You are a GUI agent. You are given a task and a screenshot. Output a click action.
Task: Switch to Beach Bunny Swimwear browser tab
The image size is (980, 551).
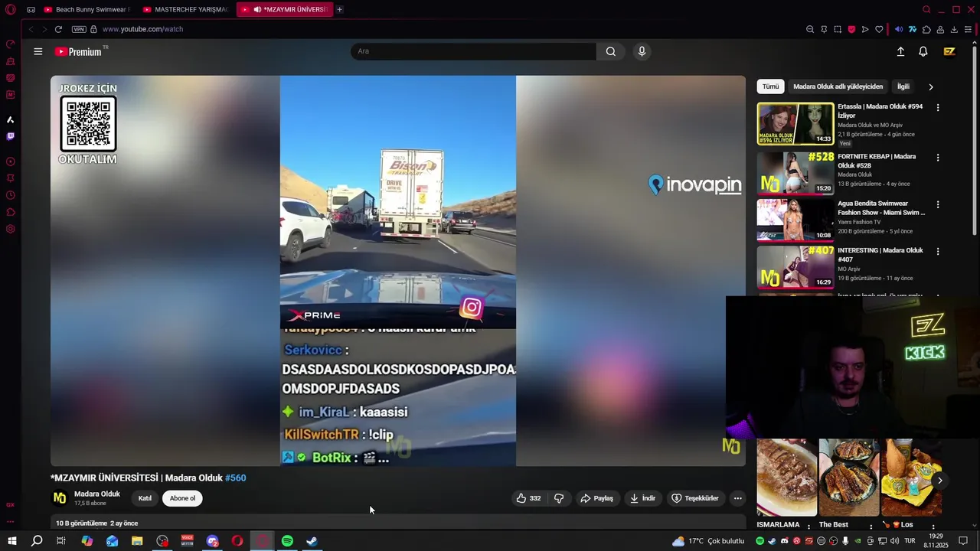(x=87, y=9)
